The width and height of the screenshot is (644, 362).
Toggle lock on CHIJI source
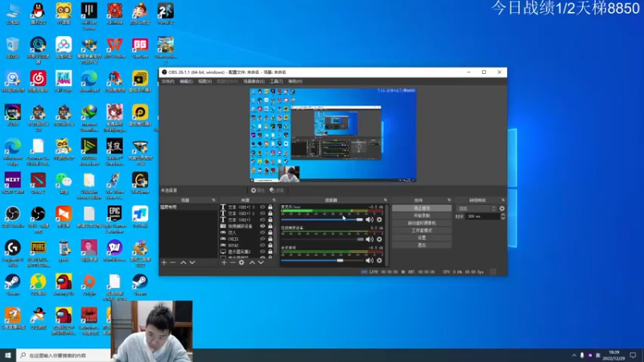coord(270,239)
